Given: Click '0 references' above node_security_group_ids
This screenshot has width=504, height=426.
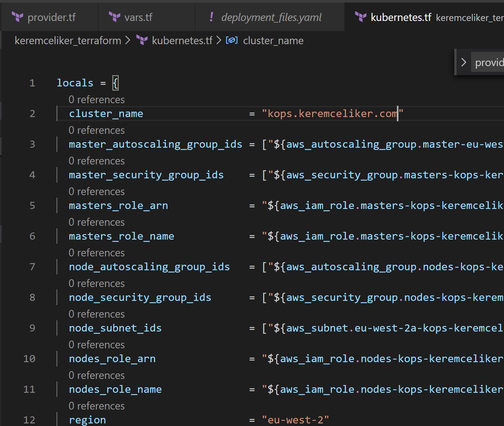Looking at the screenshot, I should click(x=96, y=283).
